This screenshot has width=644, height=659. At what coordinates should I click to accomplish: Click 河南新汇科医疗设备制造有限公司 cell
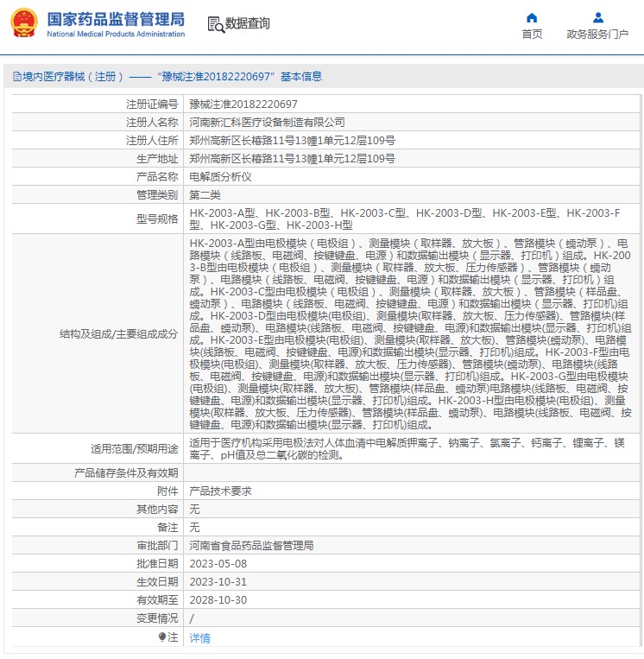coord(267,123)
